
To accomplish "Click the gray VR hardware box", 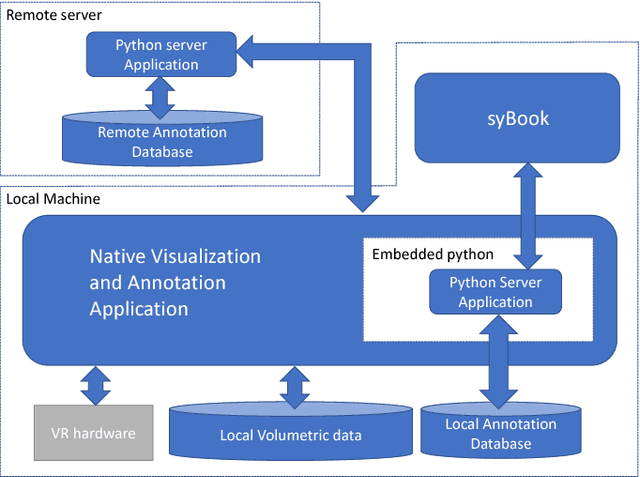I will point(93,432).
